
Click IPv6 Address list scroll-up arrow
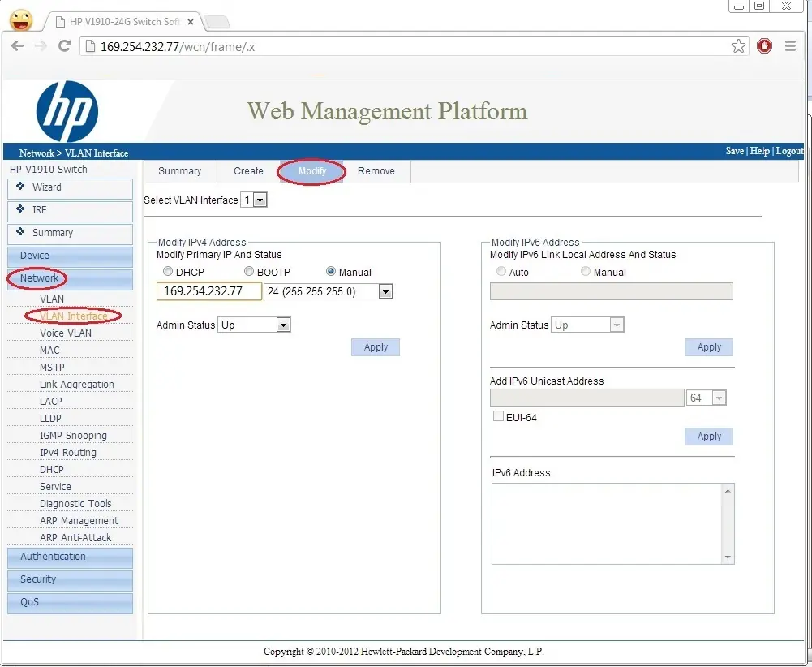pos(728,490)
